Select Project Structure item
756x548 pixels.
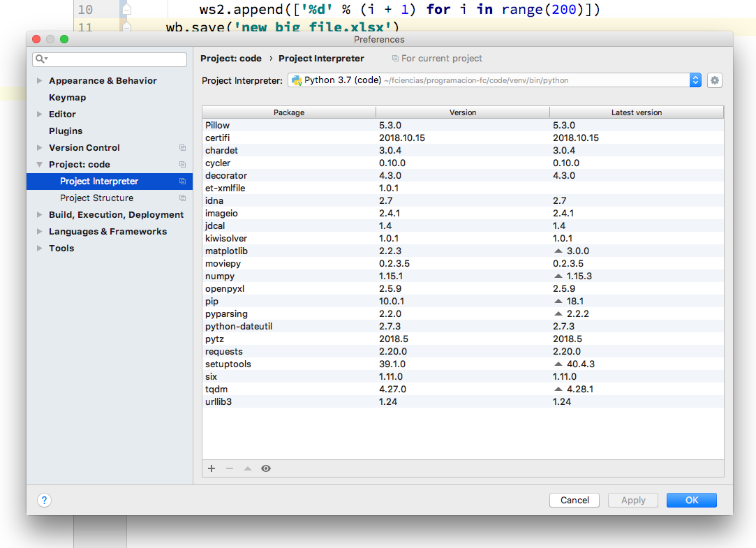97,198
